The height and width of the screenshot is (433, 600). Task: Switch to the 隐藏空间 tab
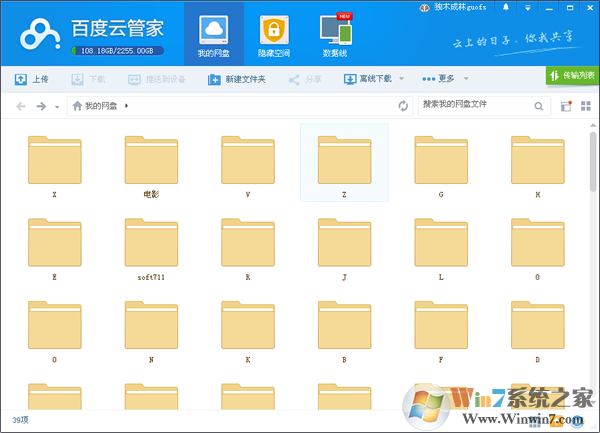coord(274,34)
